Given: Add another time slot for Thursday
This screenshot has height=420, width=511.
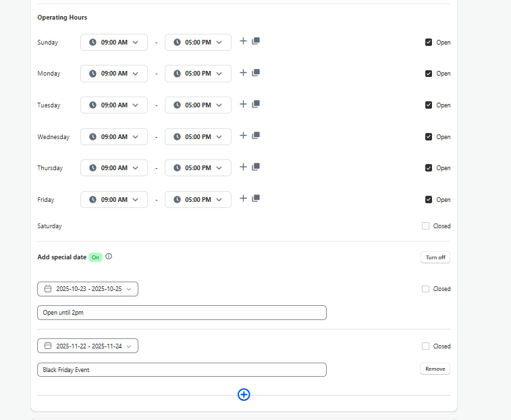Looking at the screenshot, I should [244, 167].
